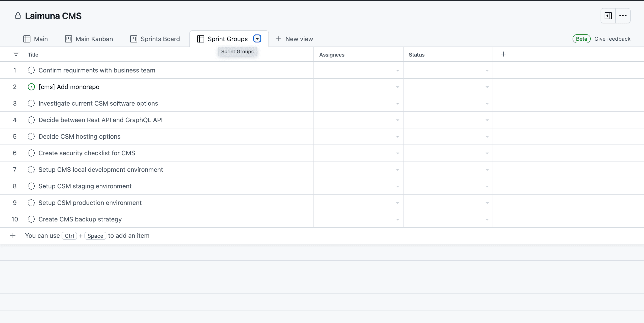The width and height of the screenshot is (644, 323).
Task: Click the Title column header
Action: coord(33,54)
